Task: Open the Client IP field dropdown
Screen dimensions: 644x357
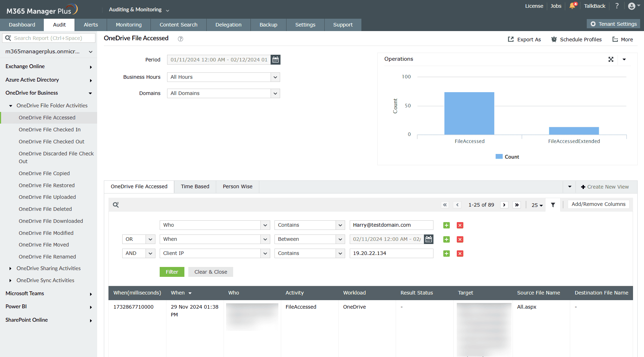Action: click(265, 253)
